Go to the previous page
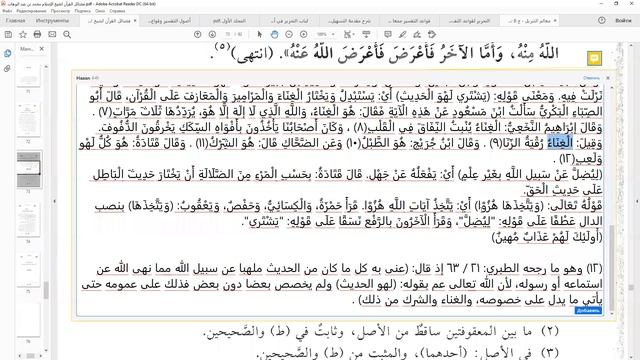Image resolution: width=640 pixels, height=360 pixels. point(198,35)
